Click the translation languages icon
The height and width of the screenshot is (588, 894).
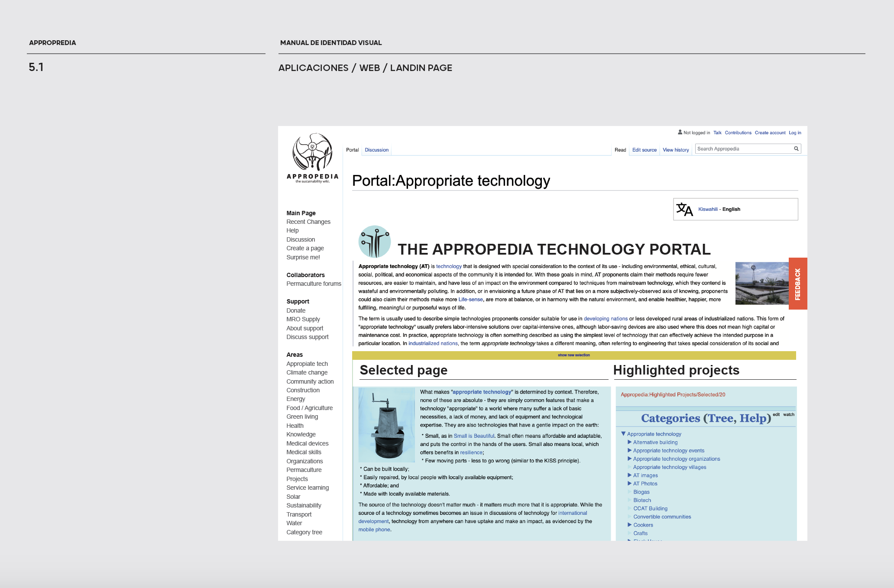point(684,210)
